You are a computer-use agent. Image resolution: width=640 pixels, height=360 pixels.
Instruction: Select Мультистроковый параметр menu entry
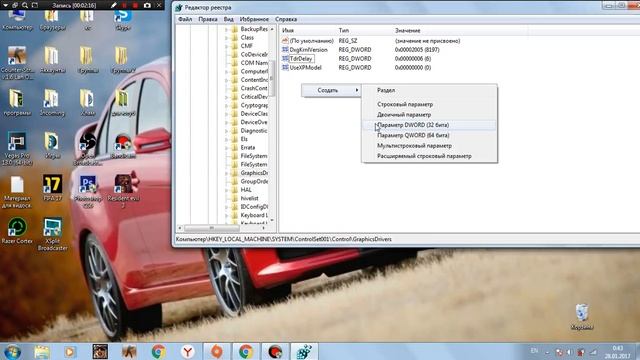[429, 146]
